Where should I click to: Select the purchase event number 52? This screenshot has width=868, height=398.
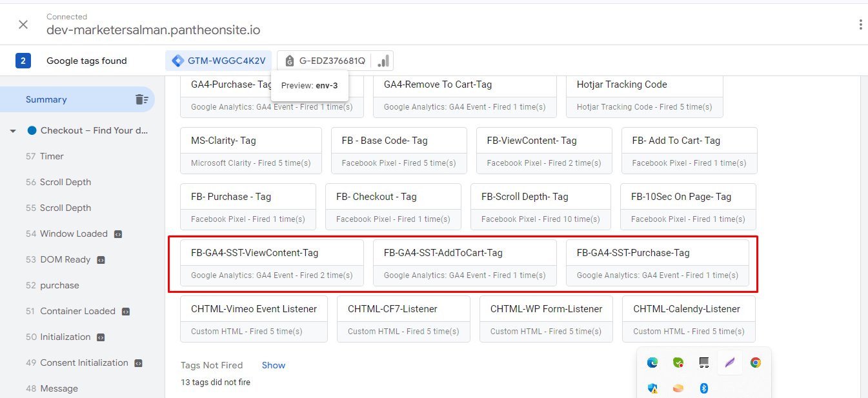click(x=59, y=285)
